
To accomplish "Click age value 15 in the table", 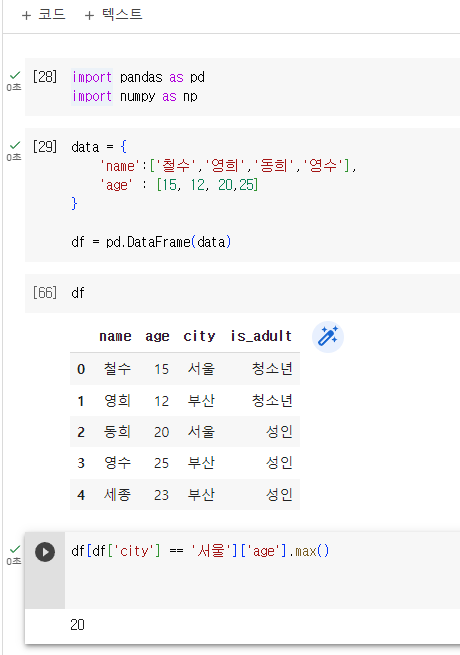I will [x=161, y=369].
